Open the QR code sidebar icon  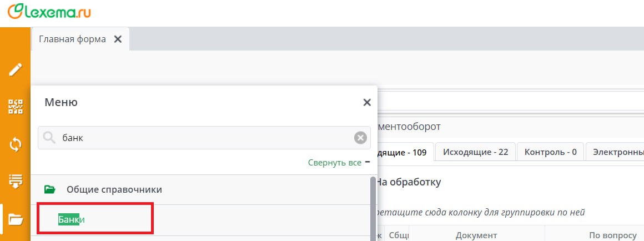coord(15,107)
